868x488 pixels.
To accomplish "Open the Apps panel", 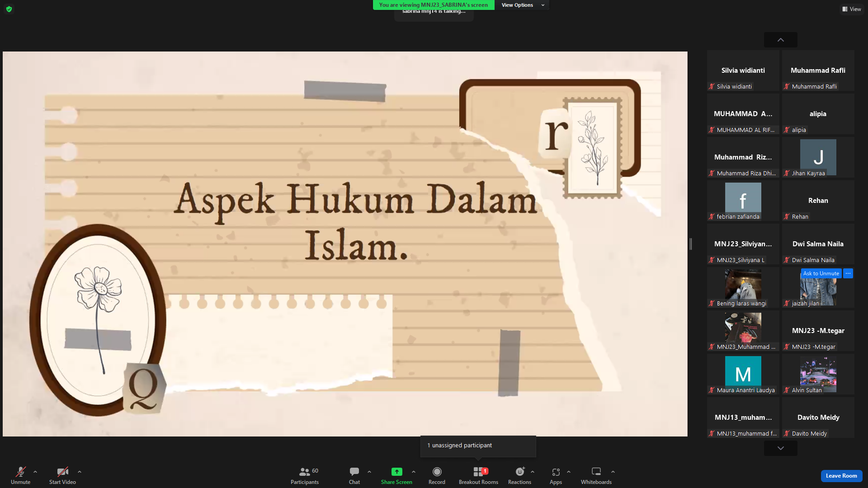I will 556,475.
